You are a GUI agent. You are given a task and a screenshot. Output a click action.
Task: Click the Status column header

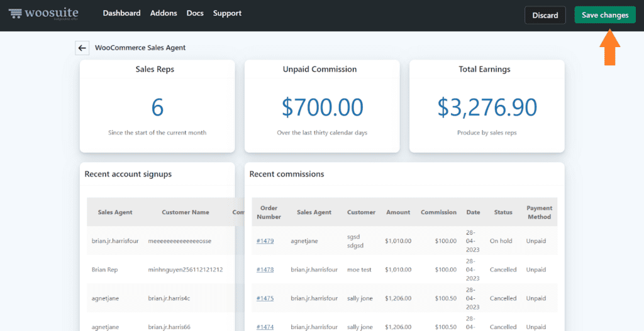coord(503,212)
